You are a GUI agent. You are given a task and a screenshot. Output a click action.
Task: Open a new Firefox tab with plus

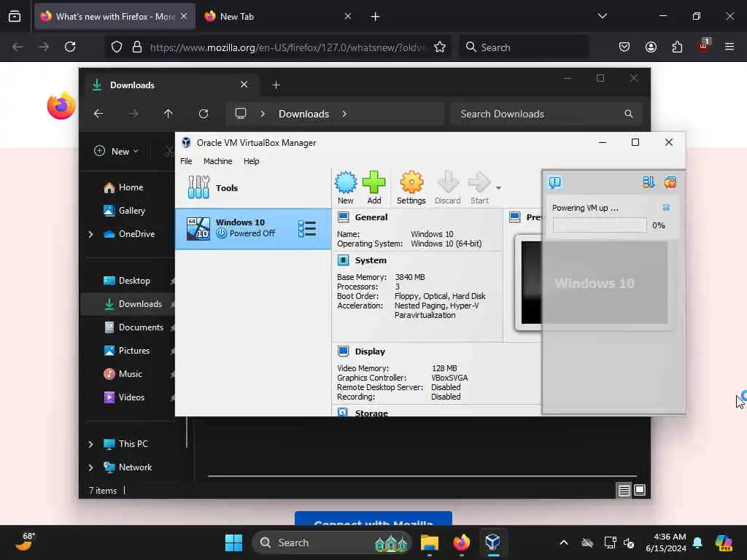375,17
